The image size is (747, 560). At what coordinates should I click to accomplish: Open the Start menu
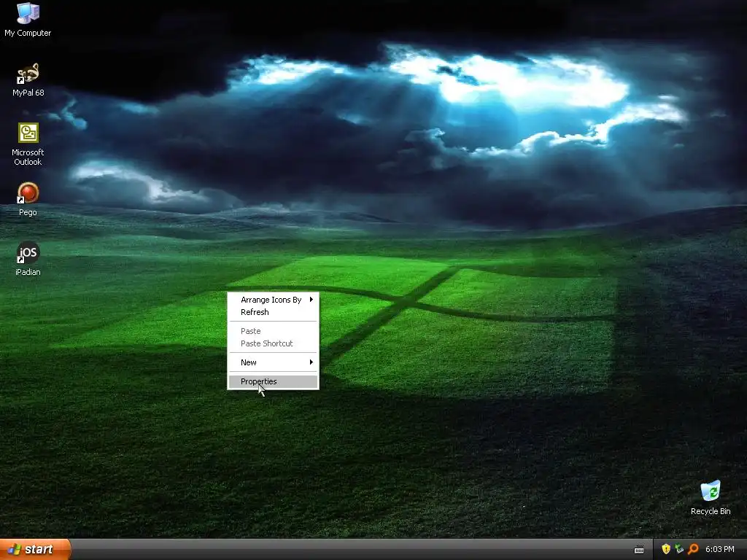pyautogui.click(x=35, y=550)
